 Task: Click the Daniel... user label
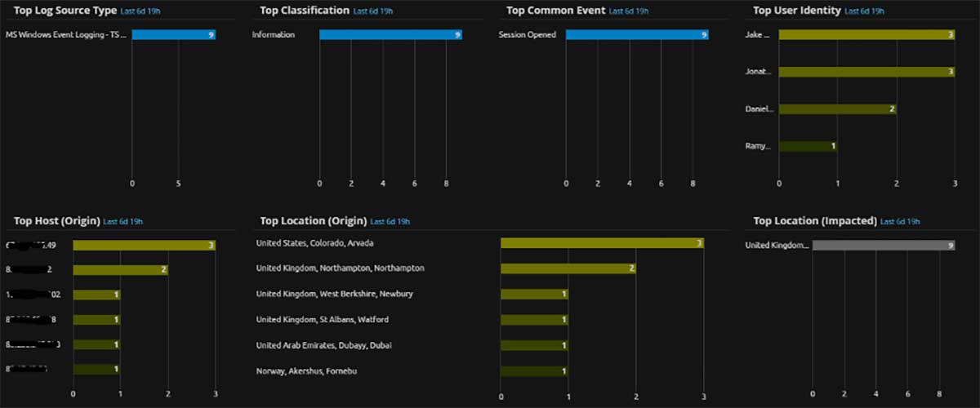coord(759,109)
